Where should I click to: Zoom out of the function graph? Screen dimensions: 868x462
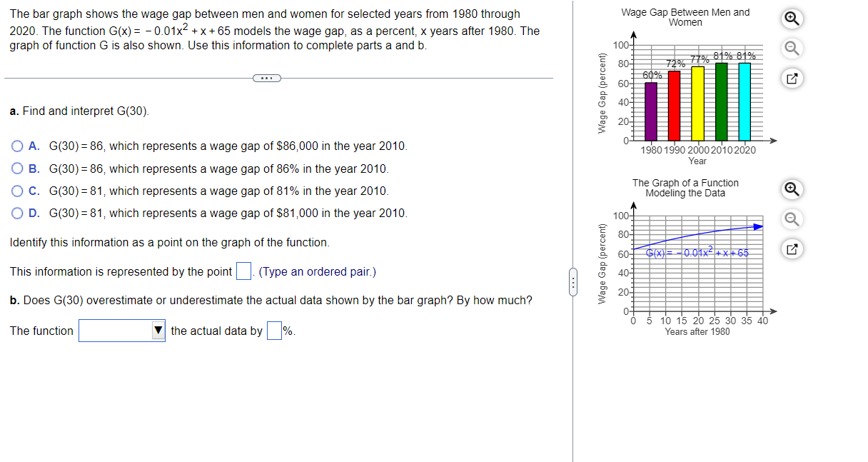point(791,219)
